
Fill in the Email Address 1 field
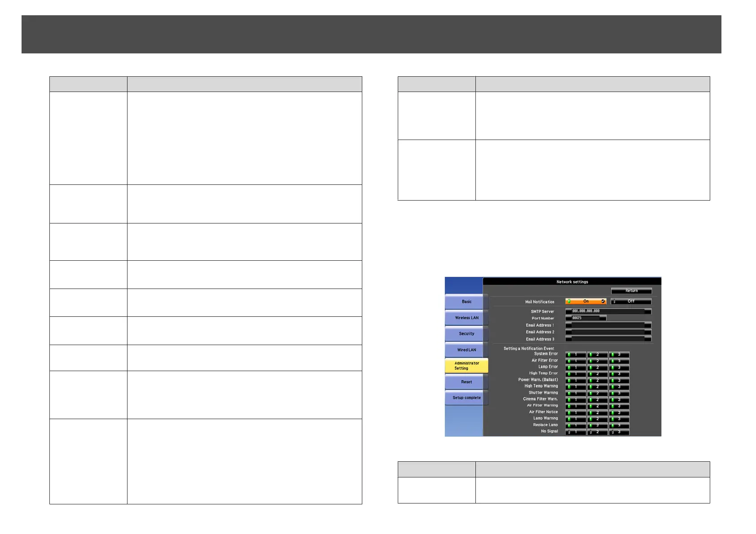coord(608,325)
